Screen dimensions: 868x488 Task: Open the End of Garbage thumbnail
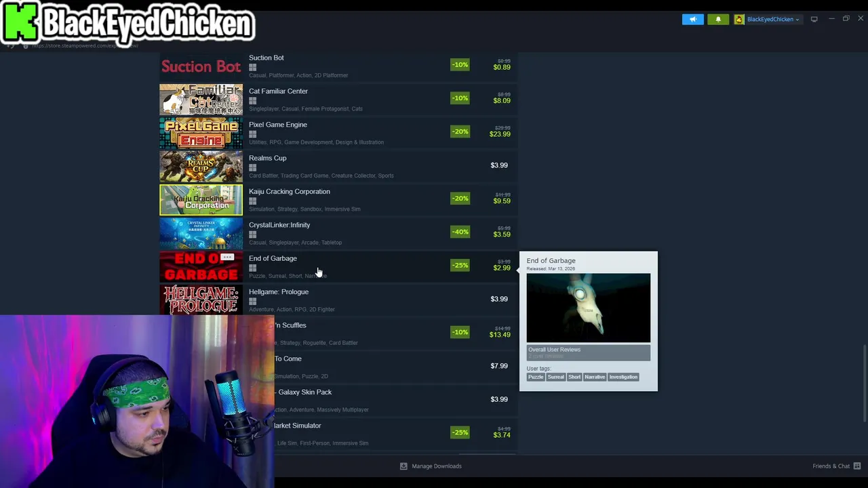[201, 267]
